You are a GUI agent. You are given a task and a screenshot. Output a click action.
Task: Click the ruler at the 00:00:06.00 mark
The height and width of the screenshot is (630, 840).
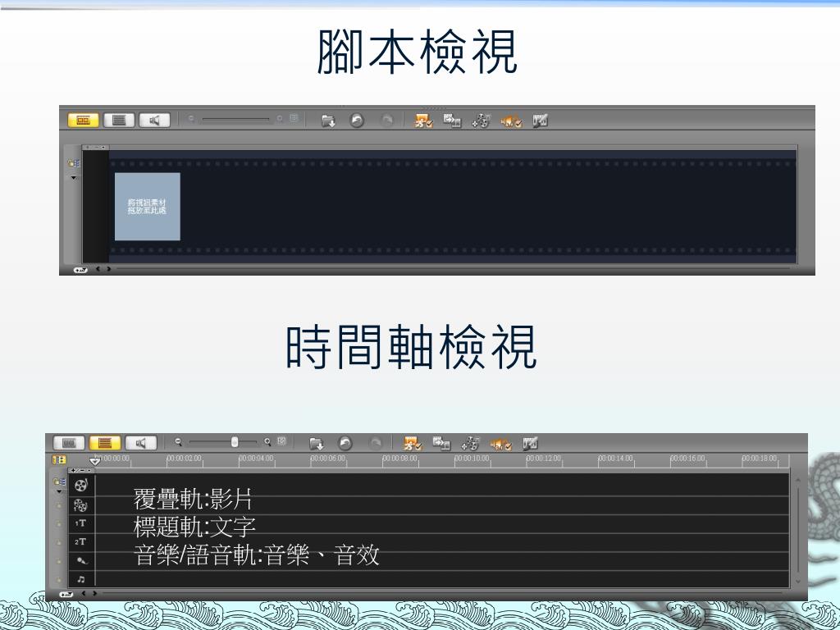[x=328, y=459]
